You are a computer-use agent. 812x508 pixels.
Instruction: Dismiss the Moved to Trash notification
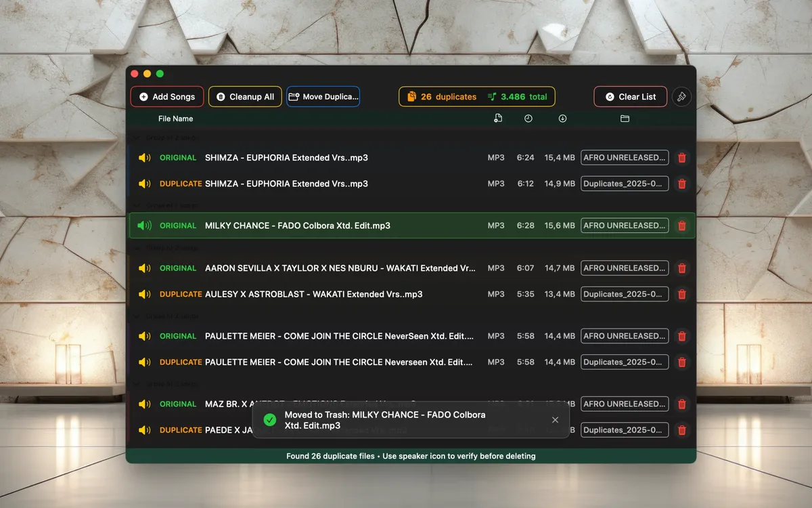tap(555, 420)
